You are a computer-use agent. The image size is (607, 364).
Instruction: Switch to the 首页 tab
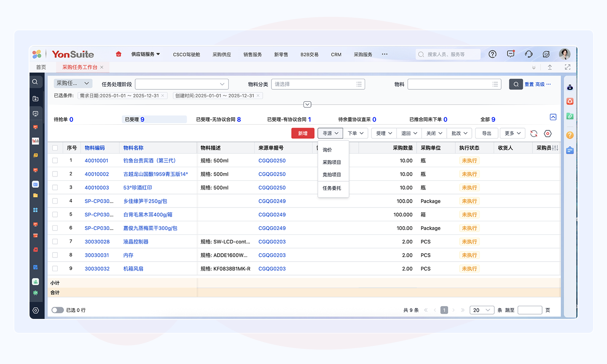[x=41, y=67]
